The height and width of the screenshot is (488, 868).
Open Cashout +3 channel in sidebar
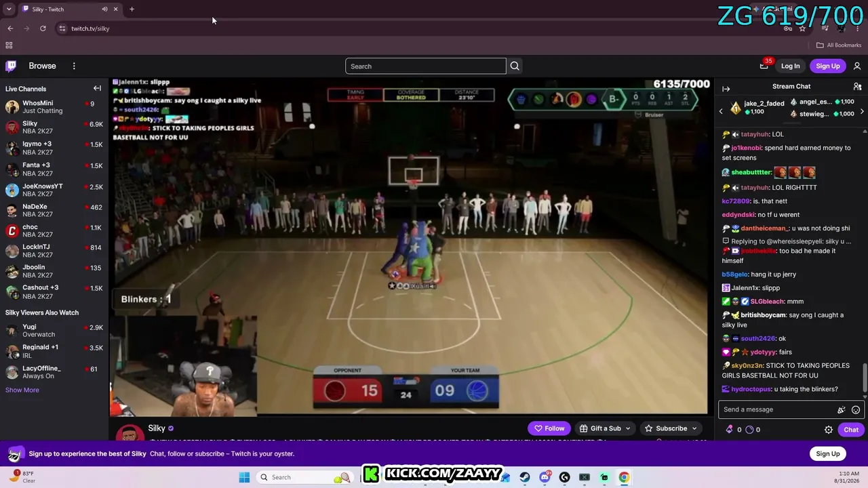pyautogui.click(x=54, y=291)
